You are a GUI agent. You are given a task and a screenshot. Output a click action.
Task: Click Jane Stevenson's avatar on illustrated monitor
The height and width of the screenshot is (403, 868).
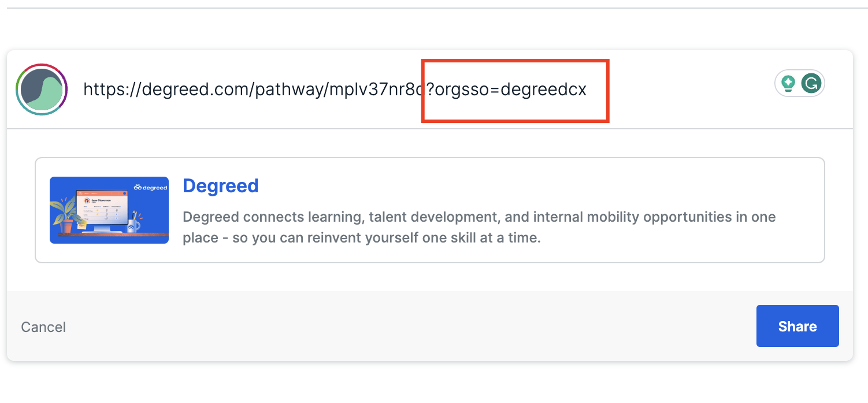click(x=87, y=201)
